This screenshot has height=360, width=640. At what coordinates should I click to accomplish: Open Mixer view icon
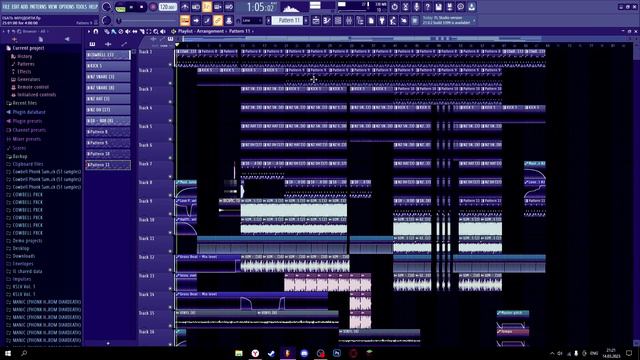349,20
